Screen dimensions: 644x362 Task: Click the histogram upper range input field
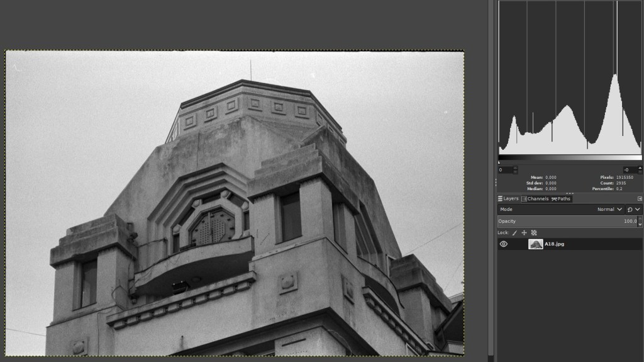click(x=630, y=170)
